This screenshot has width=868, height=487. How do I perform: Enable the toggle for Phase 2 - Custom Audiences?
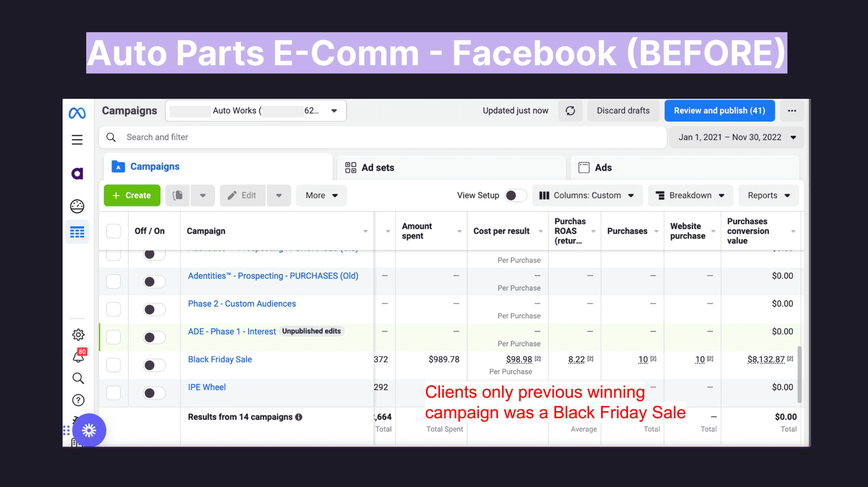[154, 309]
